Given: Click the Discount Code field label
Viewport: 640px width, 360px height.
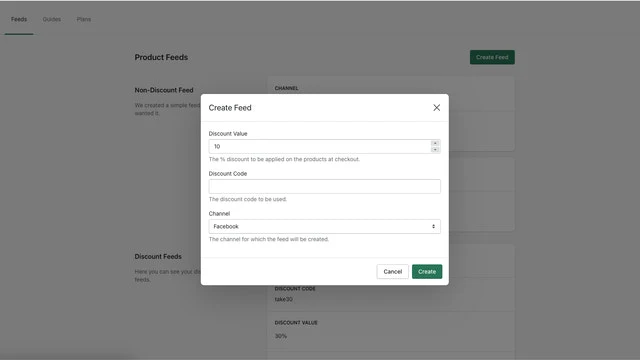Looking at the screenshot, I should click(228, 173).
